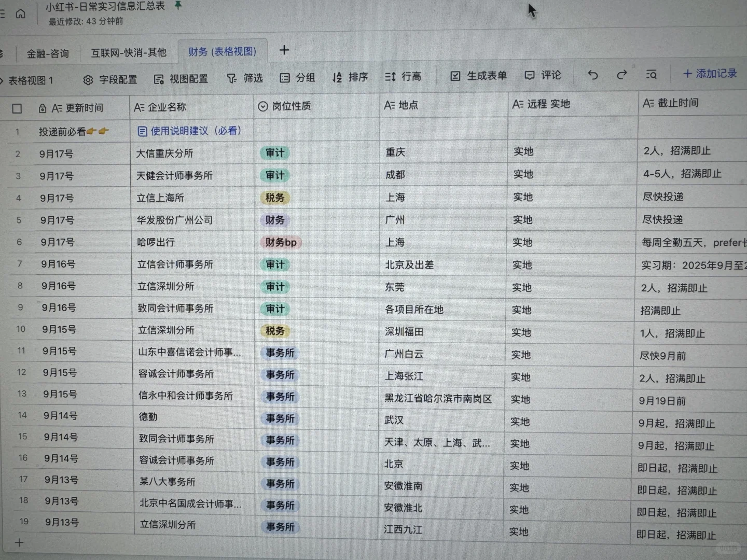Viewport: 747px width, 560px height.
Task: Click the 财务bp tag in 哈啰出行 row
Action: (x=281, y=242)
